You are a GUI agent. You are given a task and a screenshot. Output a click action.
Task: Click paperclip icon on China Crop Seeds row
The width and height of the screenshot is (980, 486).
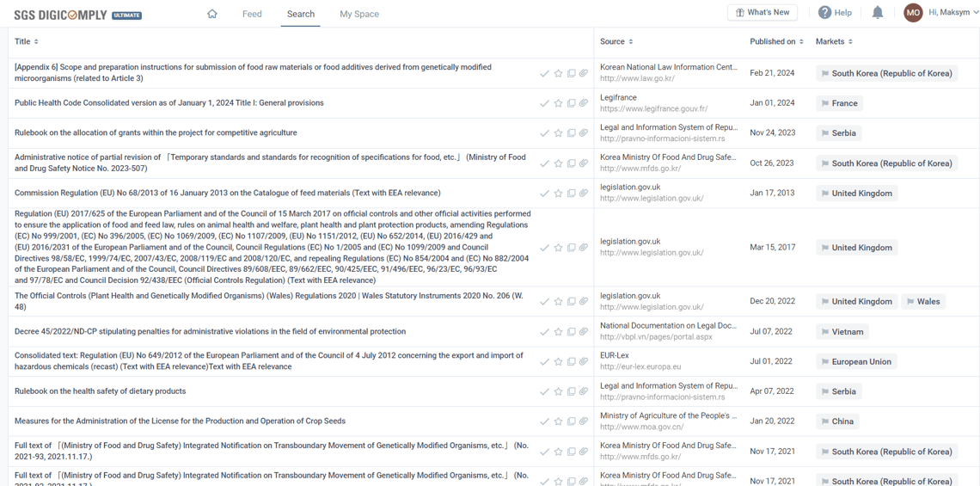(x=583, y=422)
